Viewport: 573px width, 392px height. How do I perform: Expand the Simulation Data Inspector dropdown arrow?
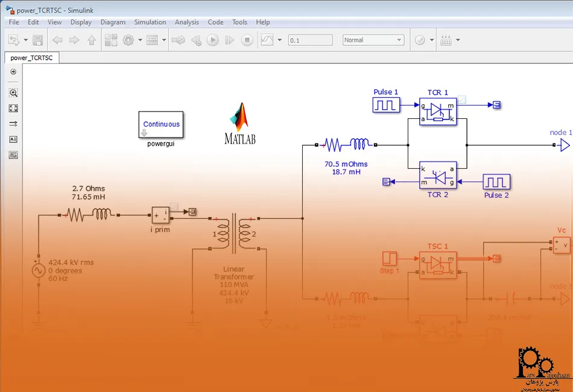coord(279,40)
